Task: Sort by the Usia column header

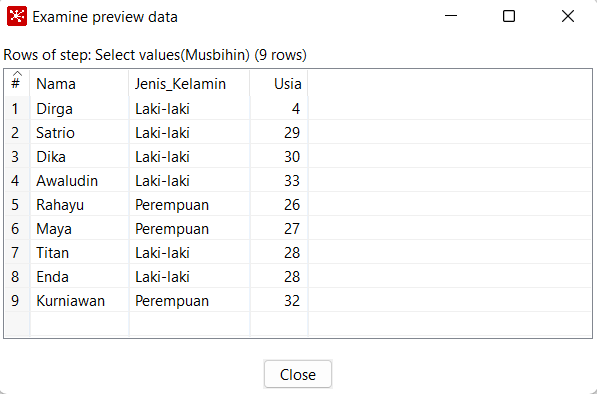Action: coord(279,83)
